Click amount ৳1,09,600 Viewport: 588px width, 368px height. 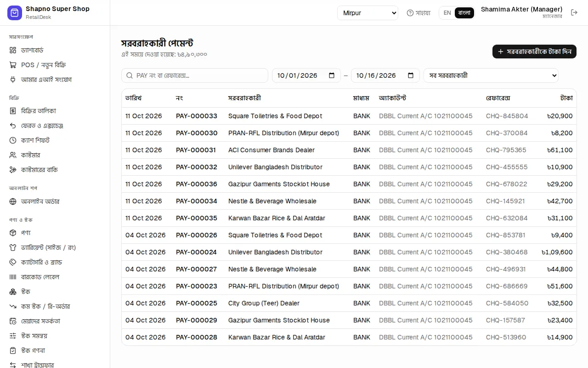point(557,252)
